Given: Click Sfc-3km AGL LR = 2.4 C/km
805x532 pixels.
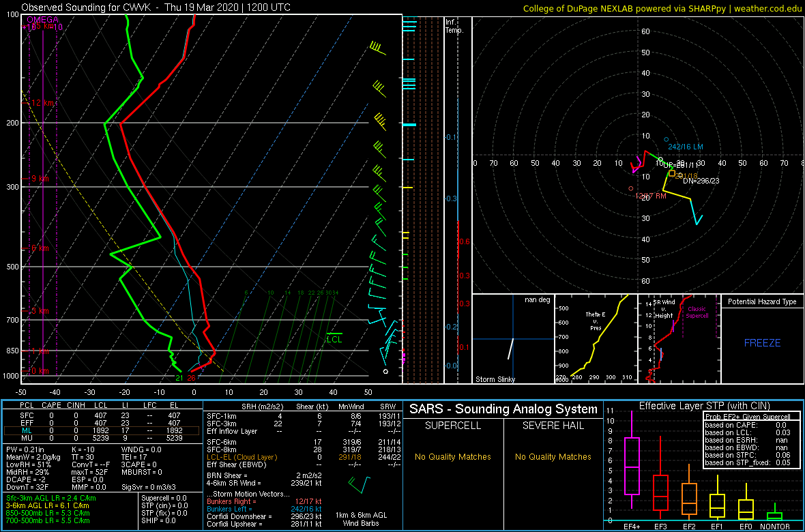Looking at the screenshot, I should coord(51,499).
